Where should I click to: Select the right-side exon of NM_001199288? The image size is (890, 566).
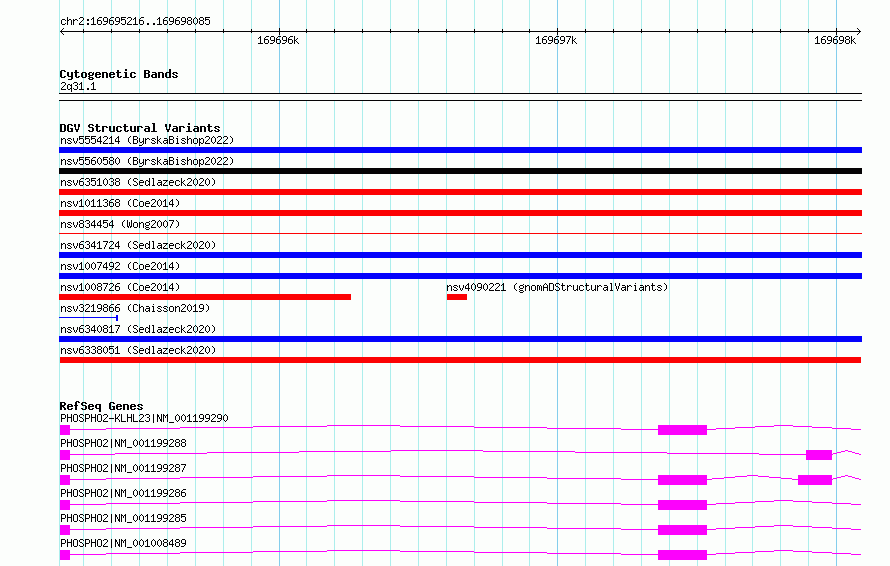(819, 455)
